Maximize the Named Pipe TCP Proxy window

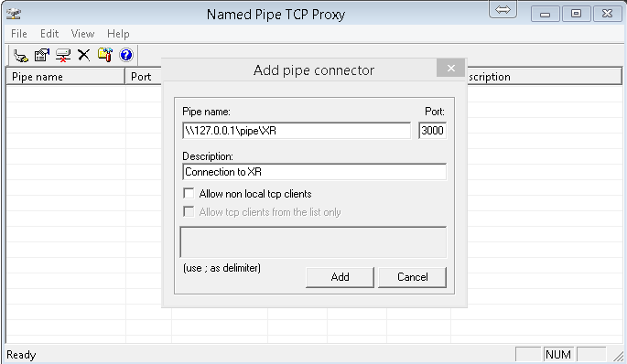[x=576, y=14]
